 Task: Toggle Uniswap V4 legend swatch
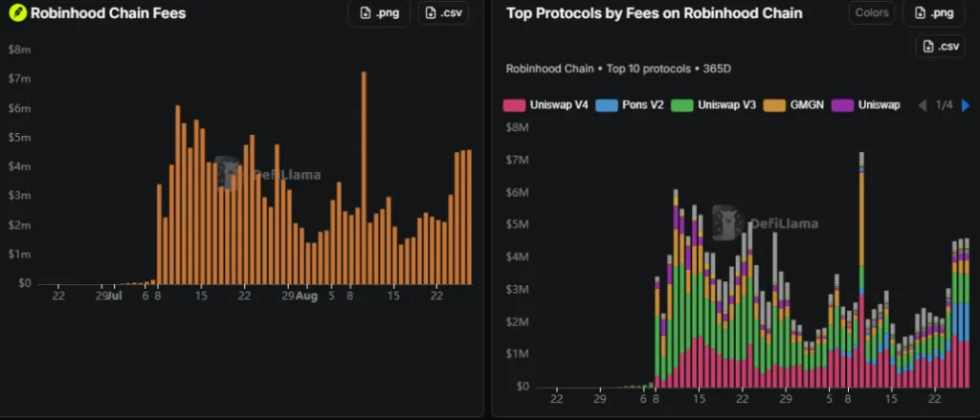pyautogui.click(x=514, y=105)
